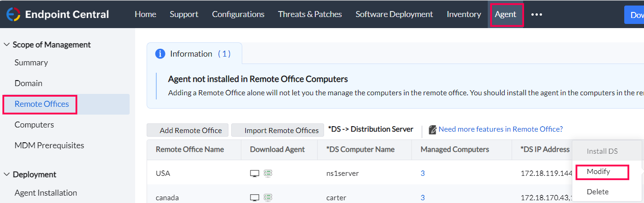Download the DS agent for USA
The image size is (644, 203).
point(268,174)
